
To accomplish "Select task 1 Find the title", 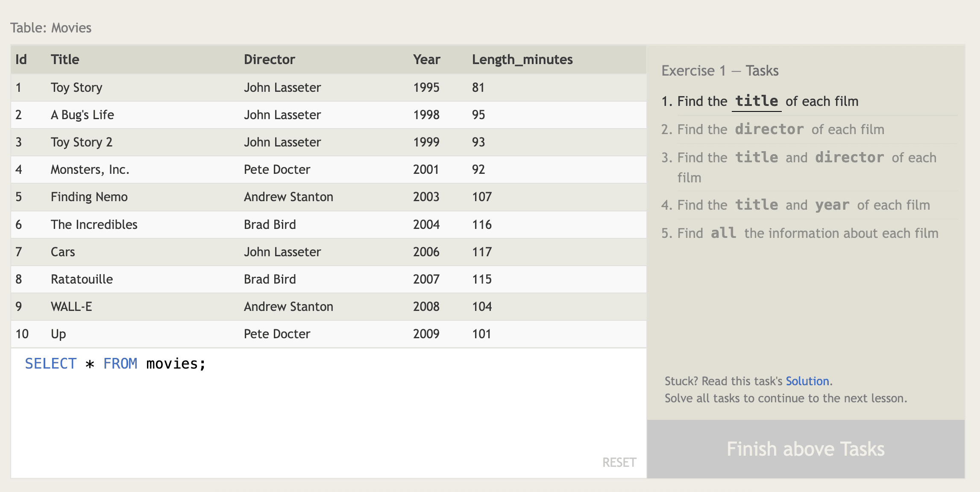I will [767, 101].
